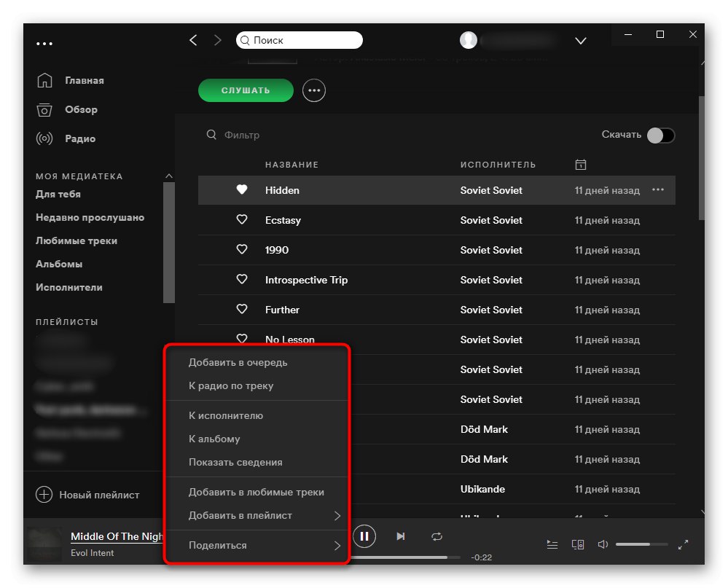Viewport: 728px width, 588px height.
Task: Open the account dropdown chevron
Action: tap(580, 41)
